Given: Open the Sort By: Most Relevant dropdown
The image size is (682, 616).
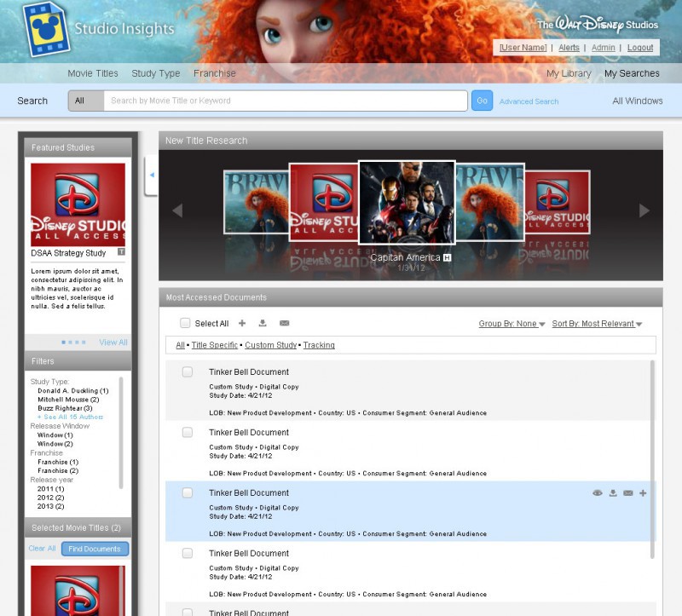Looking at the screenshot, I should pos(597,324).
